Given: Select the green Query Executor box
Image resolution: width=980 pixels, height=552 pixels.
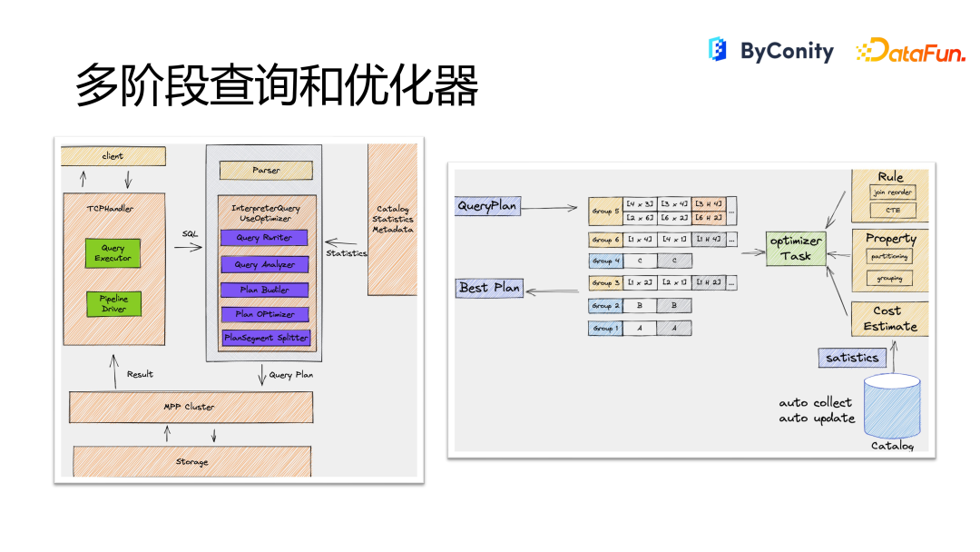Looking at the screenshot, I should pyautogui.click(x=113, y=253).
